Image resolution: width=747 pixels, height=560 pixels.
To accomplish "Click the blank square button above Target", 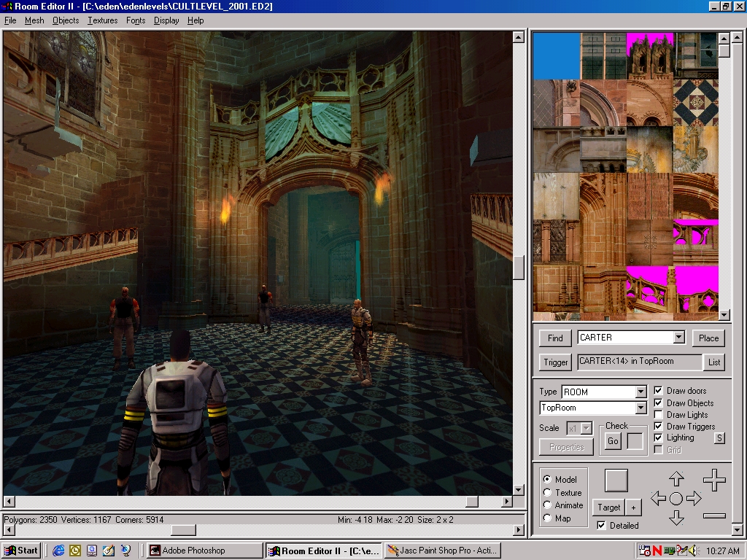I will coord(616,480).
